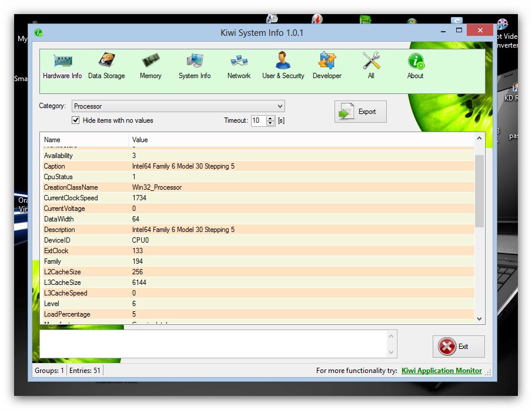The width and height of the screenshot is (532, 410).
Task: Click the Win32_Processor value cell
Action: click(x=157, y=187)
